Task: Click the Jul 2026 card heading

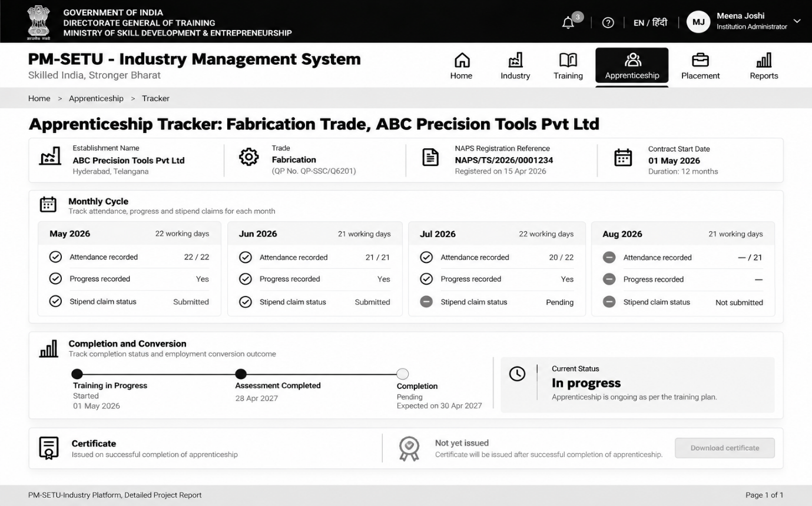Action: (x=438, y=234)
